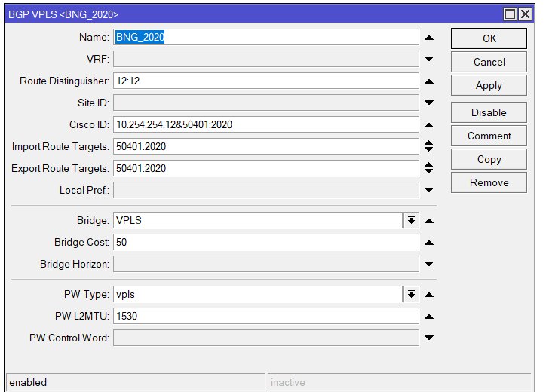Click the Import Route Targets field
549x392 pixels.
pos(266,146)
